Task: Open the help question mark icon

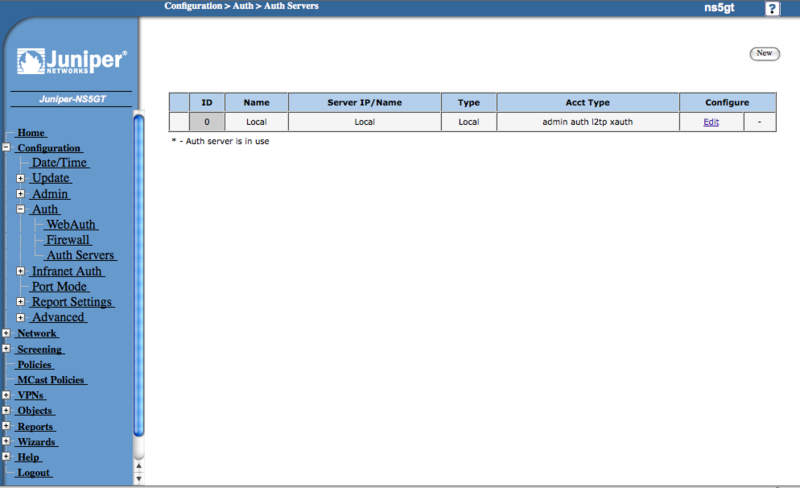Action: (771, 9)
